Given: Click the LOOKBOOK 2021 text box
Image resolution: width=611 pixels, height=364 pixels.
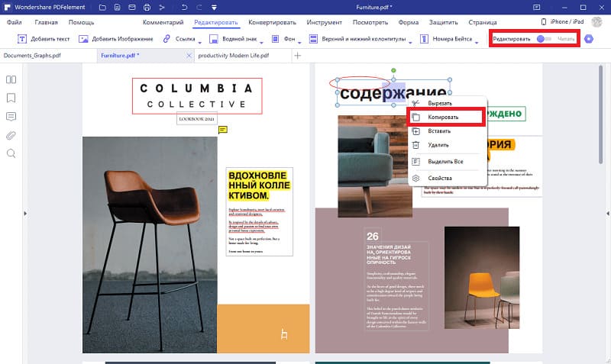Looking at the screenshot, I should point(197,119).
